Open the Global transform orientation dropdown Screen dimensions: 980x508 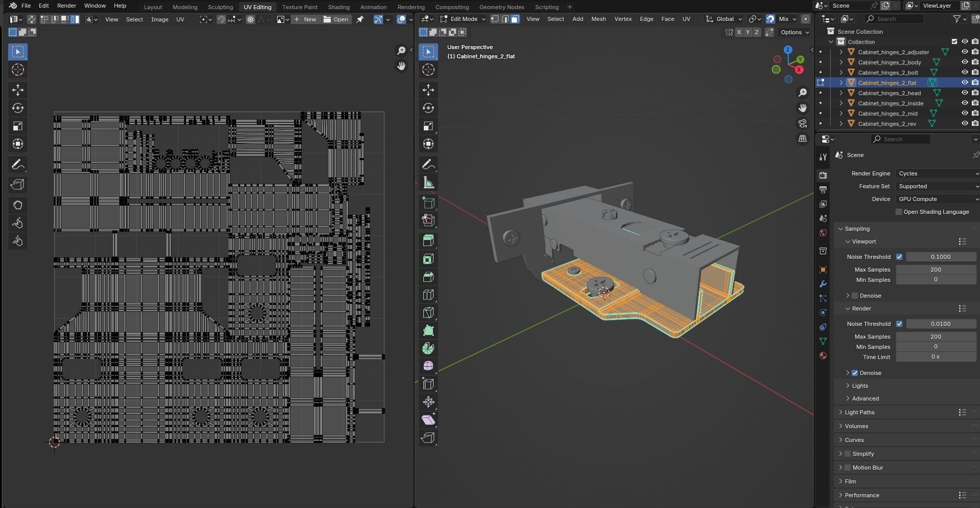[x=724, y=19]
